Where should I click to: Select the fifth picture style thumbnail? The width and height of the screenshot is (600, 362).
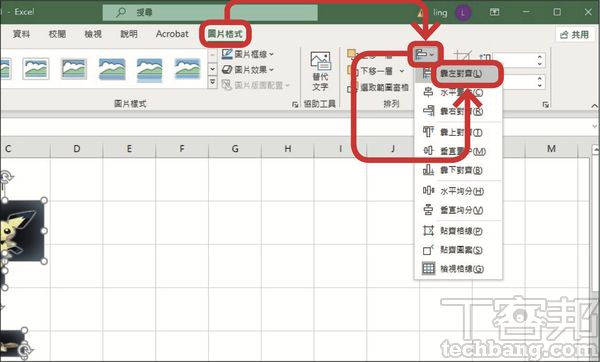[188, 69]
